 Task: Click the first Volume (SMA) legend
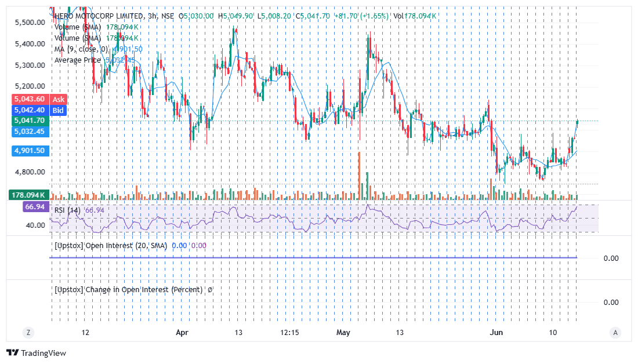[78, 27]
